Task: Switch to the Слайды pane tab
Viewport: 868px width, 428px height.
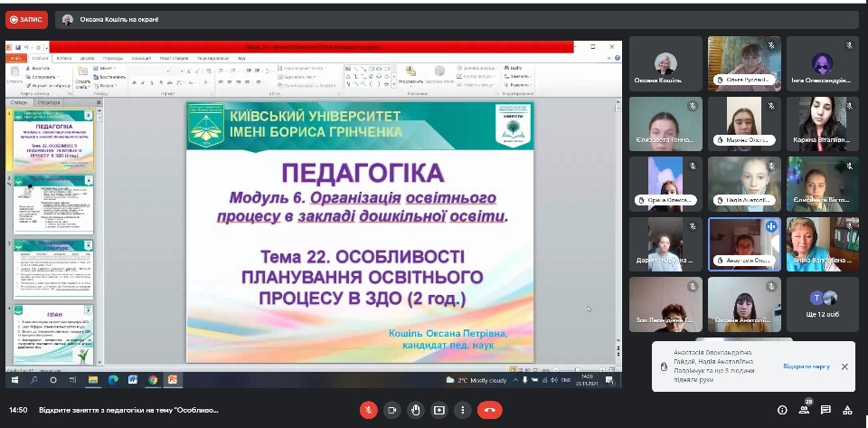Action: [19, 102]
